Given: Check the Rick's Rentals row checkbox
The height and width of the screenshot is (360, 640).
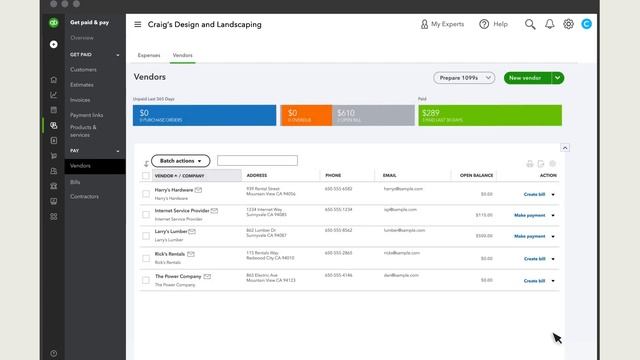Looking at the screenshot, I should 146,258.
